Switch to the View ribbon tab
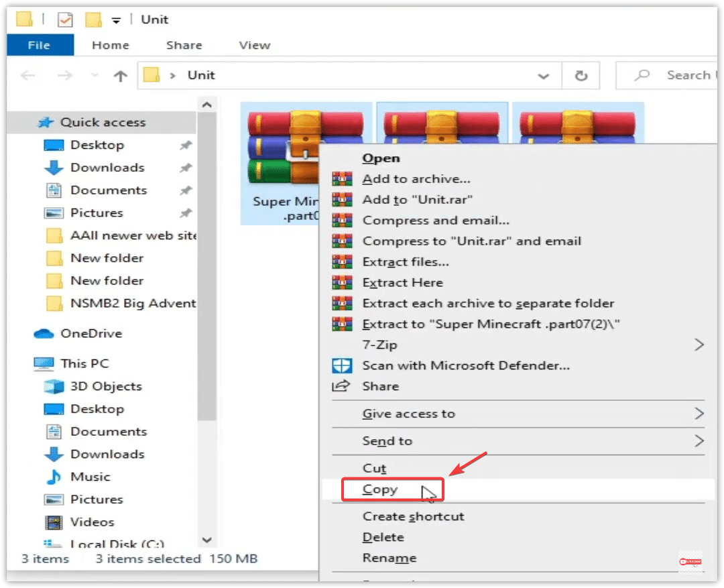724x588 pixels. coord(254,45)
